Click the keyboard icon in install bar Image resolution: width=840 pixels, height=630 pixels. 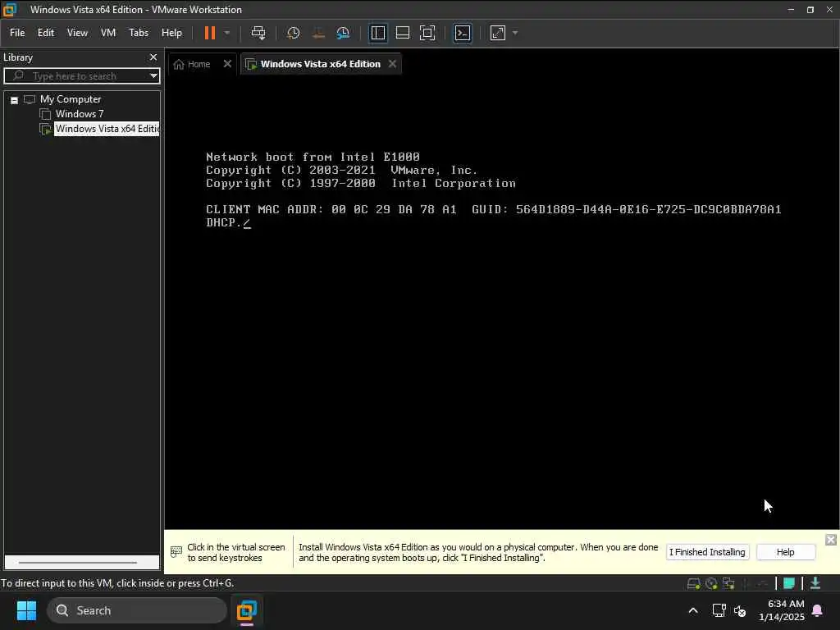pos(176,552)
